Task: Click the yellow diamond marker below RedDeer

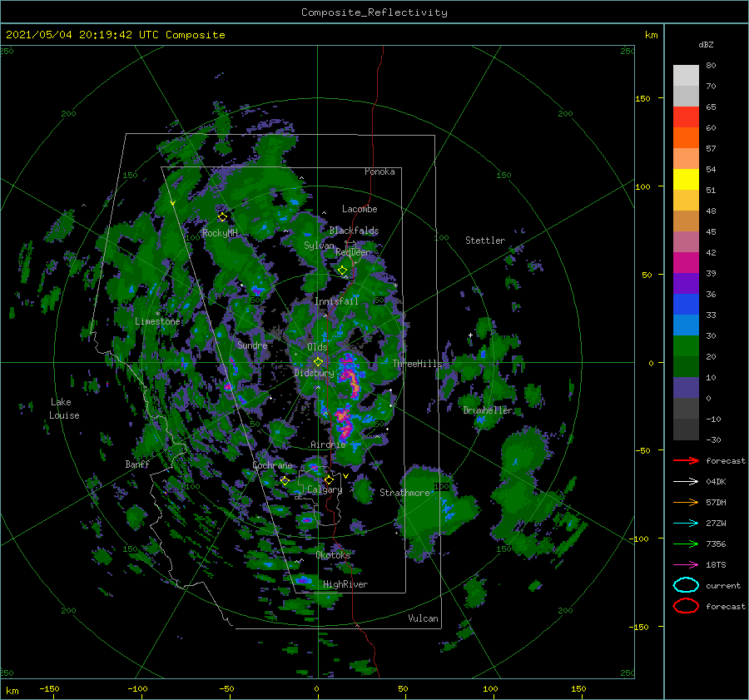Action: [x=342, y=271]
